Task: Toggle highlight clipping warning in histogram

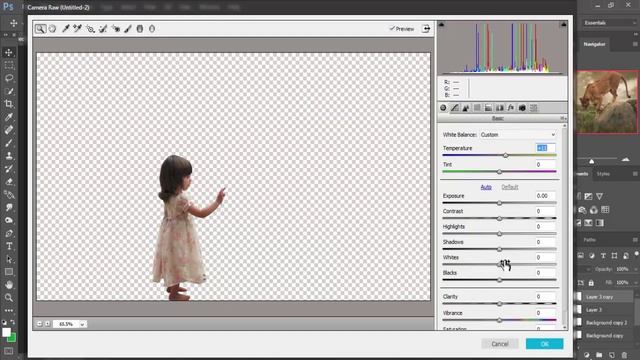Action: [564, 25]
